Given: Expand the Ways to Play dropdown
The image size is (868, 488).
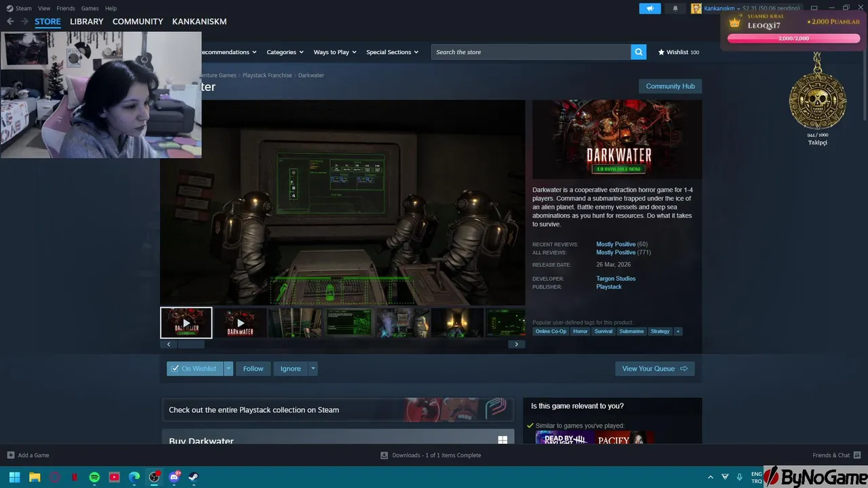Looking at the screenshot, I should (335, 52).
